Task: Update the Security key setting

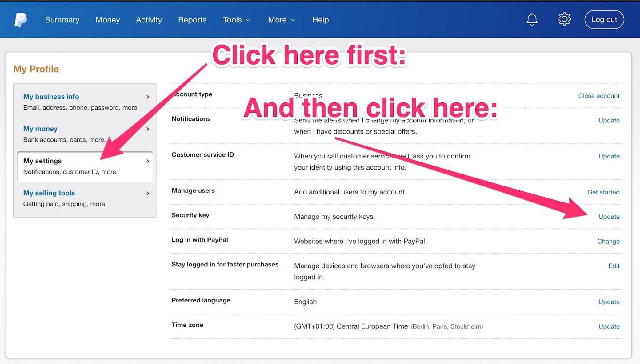Action: [609, 216]
